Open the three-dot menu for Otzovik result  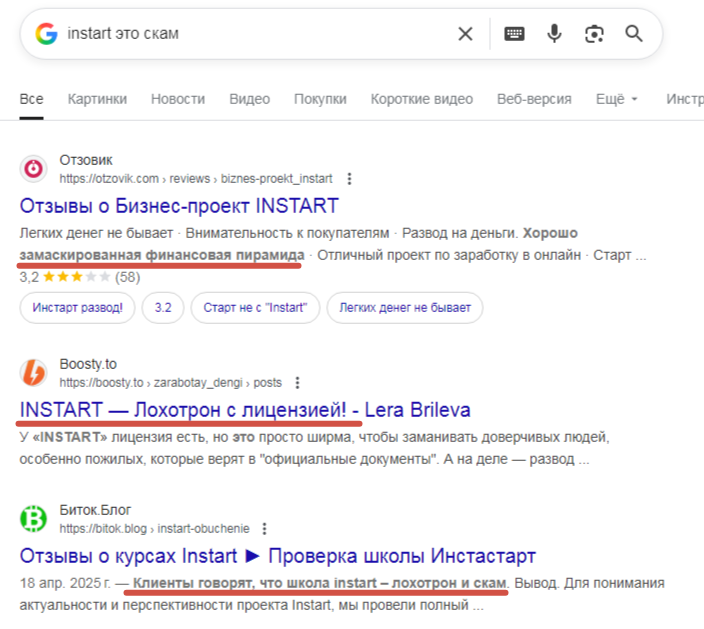pos(349,179)
